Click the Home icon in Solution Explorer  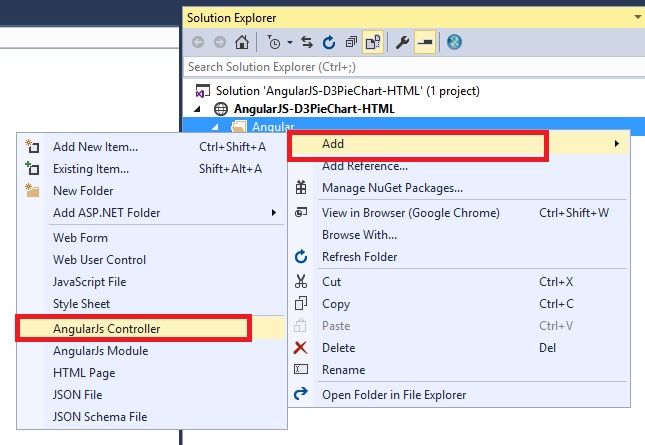click(240, 42)
